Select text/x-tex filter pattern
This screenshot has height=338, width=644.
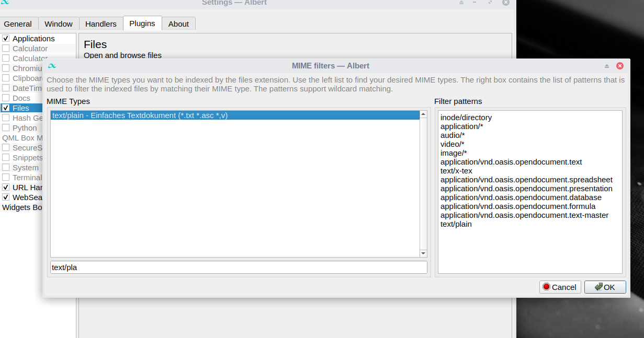[456, 171]
